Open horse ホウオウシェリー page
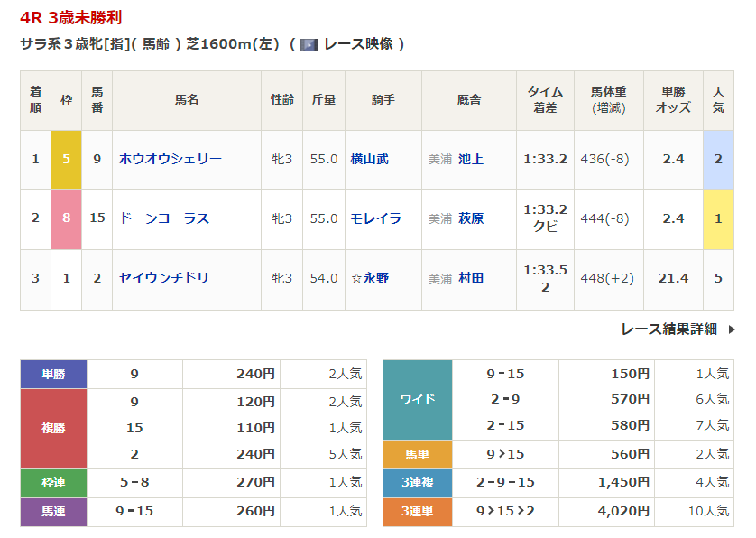 (x=171, y=159)
